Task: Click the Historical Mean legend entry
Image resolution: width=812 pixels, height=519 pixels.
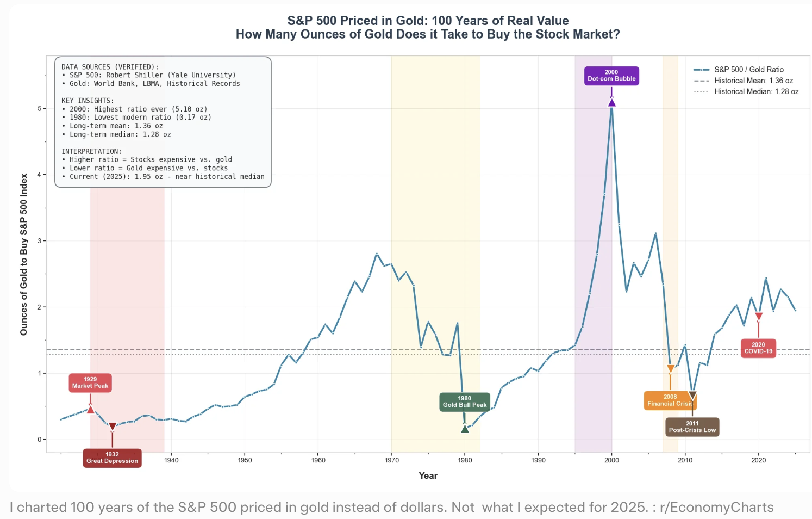Action: click(743, 81)
